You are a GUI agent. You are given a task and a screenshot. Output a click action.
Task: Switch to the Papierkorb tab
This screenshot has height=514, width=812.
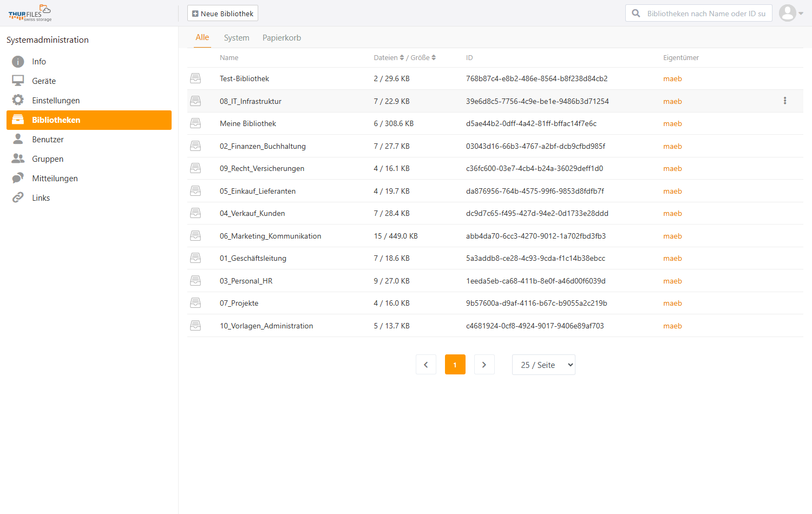coord(281,38)
